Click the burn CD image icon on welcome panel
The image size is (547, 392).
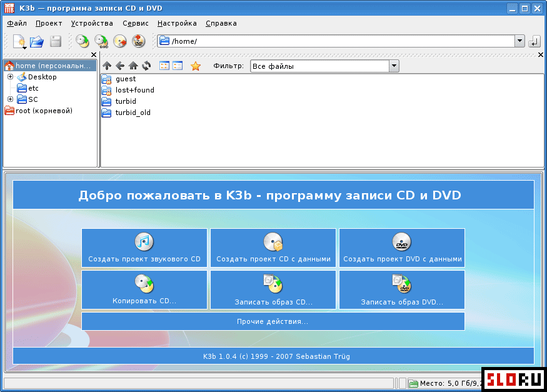[x=273, y=284]
